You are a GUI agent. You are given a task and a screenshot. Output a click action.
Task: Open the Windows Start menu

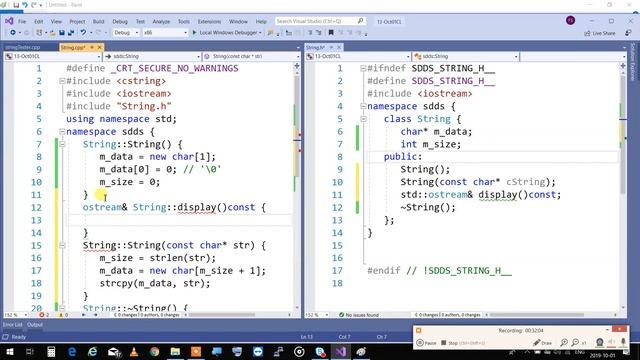[9, 352]
